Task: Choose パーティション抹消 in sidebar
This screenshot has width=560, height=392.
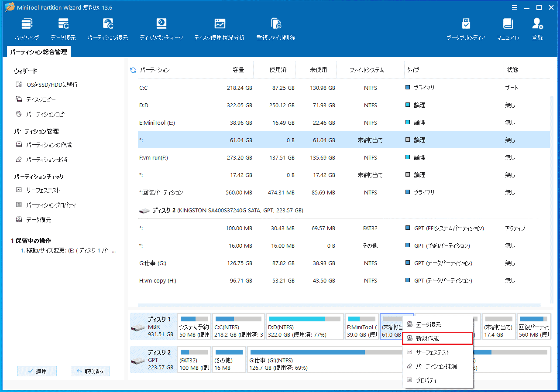Action: [41, 160]
